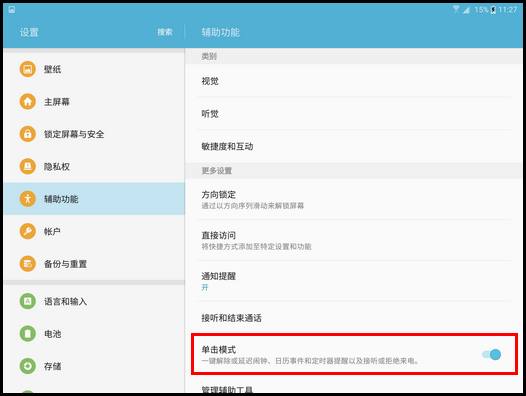Open 壁纸 in settings list
This screenshot has width=526, height=396.
click(x=94, y=69)
